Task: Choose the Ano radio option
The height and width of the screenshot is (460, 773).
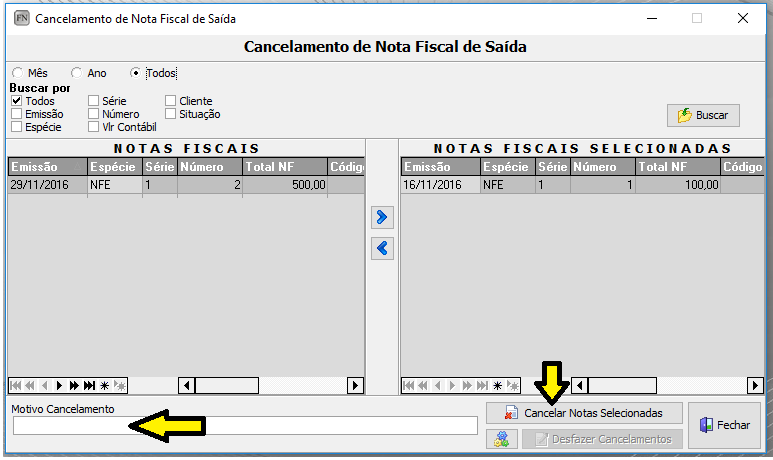Action: [x=77, y=73]
